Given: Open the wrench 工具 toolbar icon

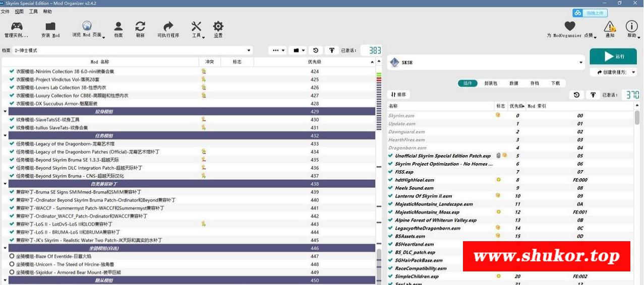Looking at the screenshot, I should tap(196, 26).
